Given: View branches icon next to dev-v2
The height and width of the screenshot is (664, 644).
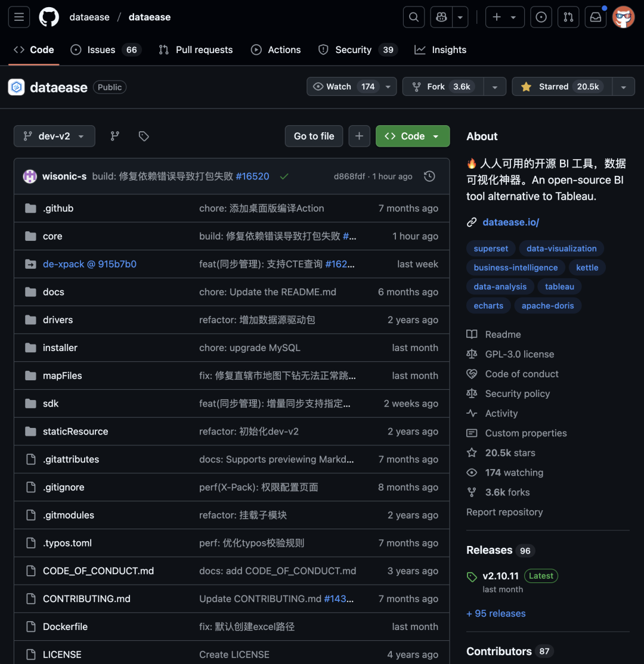Looking at the screenshot, I should 115,136.
